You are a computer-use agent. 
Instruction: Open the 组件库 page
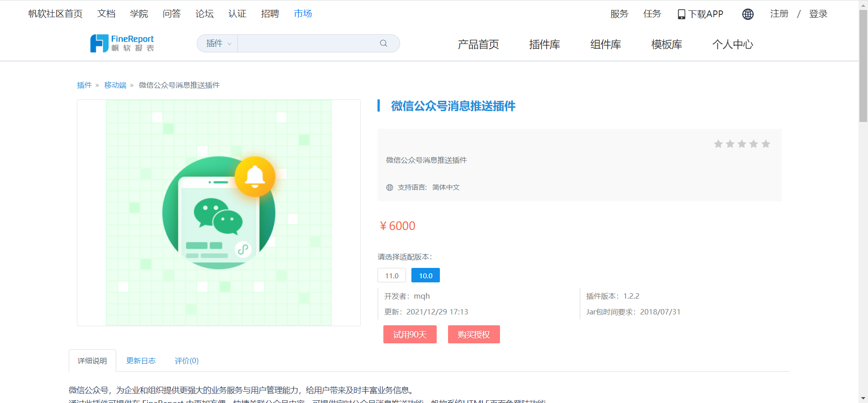[x=606, y=44]
